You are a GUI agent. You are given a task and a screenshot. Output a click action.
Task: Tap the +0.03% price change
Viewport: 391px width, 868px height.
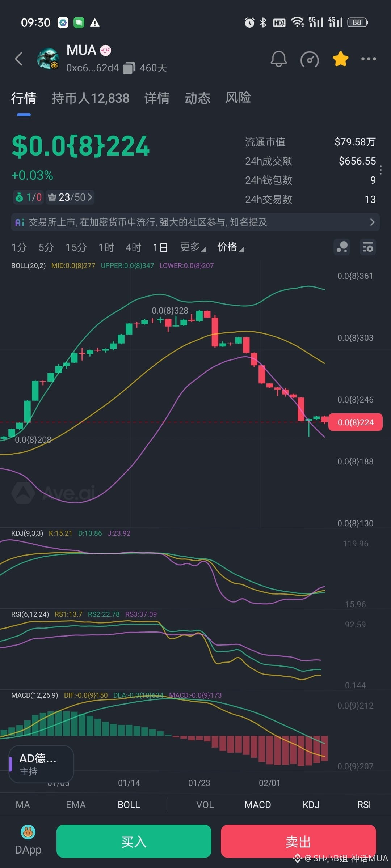(32, 175)
